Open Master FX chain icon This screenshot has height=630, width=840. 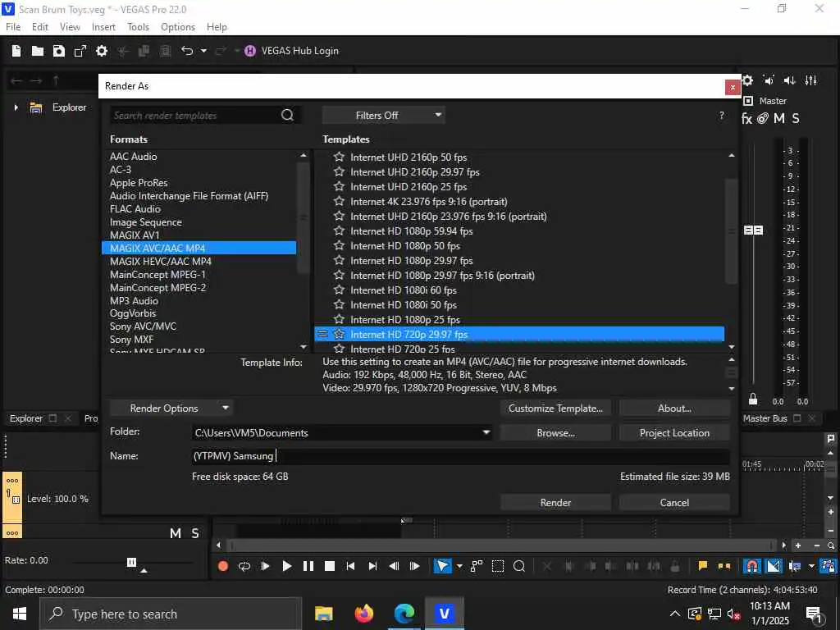click(x=746, y=118)
